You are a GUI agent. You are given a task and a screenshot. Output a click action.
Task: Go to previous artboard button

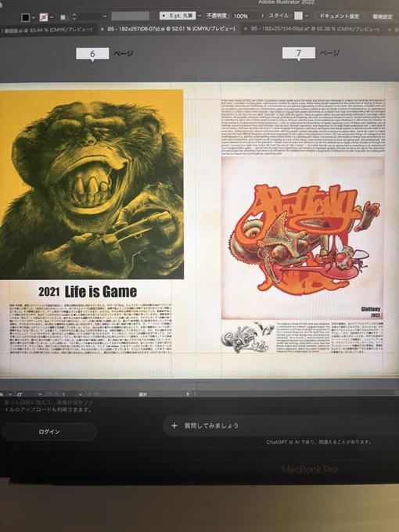tap(56, 394)
